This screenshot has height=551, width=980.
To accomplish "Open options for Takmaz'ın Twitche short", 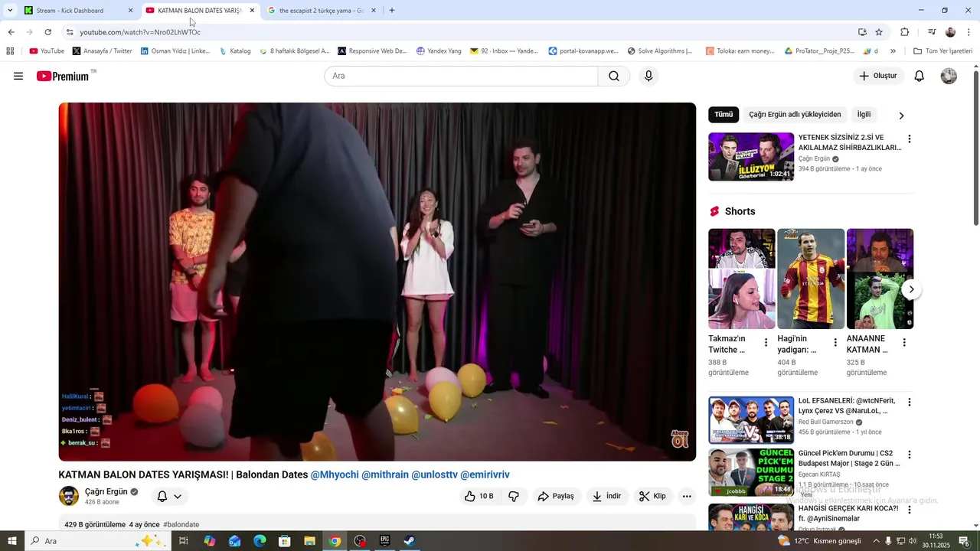I will [766, 342].
